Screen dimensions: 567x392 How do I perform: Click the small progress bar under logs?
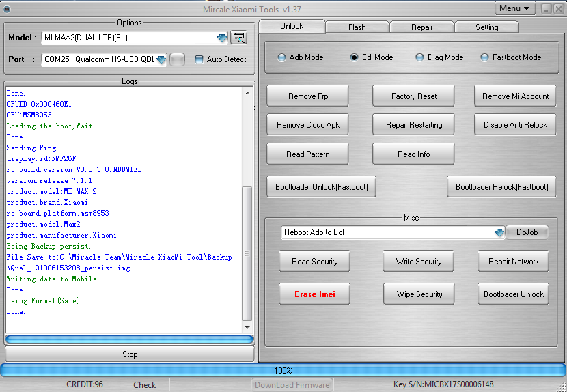tap(130, 339)
